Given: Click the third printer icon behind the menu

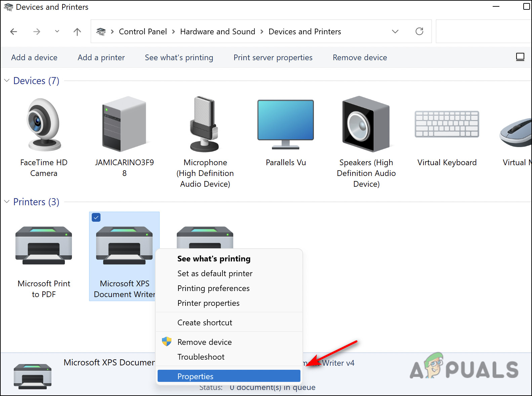Looking at the screenshot, I should [205, 238].
